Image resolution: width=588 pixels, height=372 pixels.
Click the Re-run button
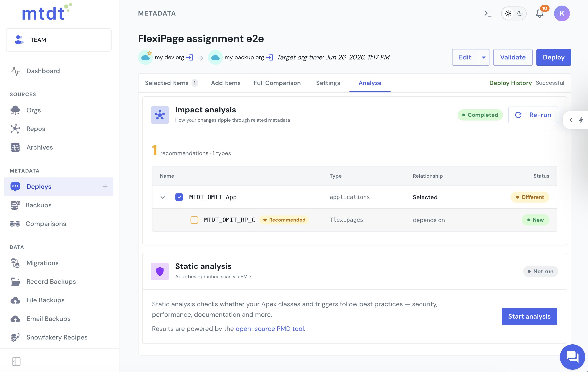coord(533,115)
